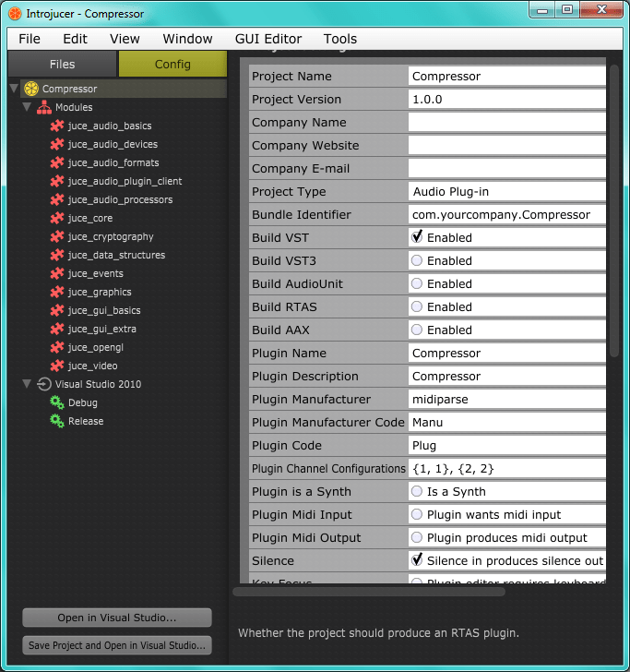Click the juce_opengl module puzzle icon

coord(57,347)
